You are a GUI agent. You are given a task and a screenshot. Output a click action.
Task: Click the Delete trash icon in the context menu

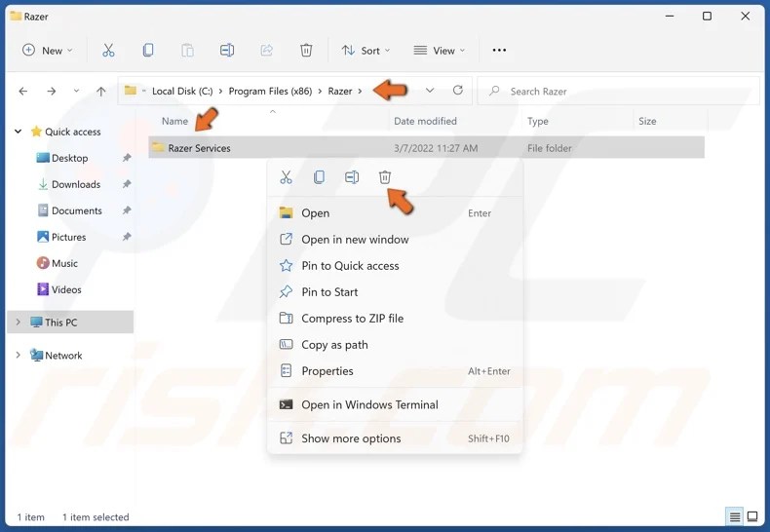(x=385, y=177)
